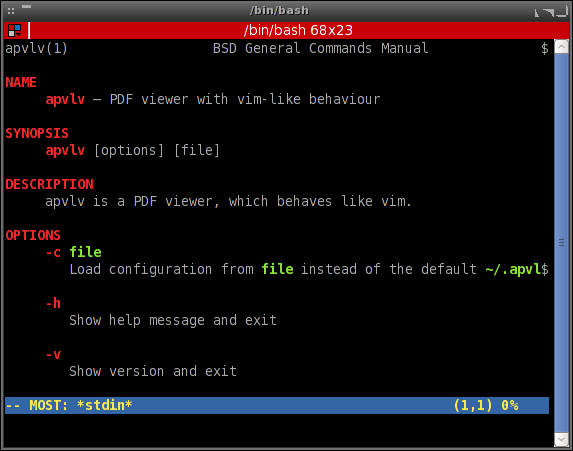Image resolution: width=573 pixels, height=451 pixels.
Task: Click the scrollbar down arrow
Action: (x=561, y=440)
